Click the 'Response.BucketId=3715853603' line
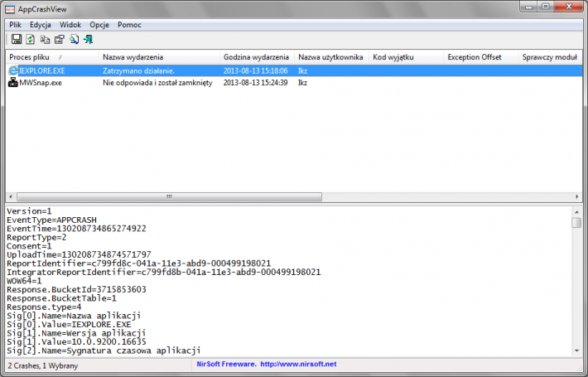Image resolution: width=588 pixels, height=377 pixels. [76, 290]
